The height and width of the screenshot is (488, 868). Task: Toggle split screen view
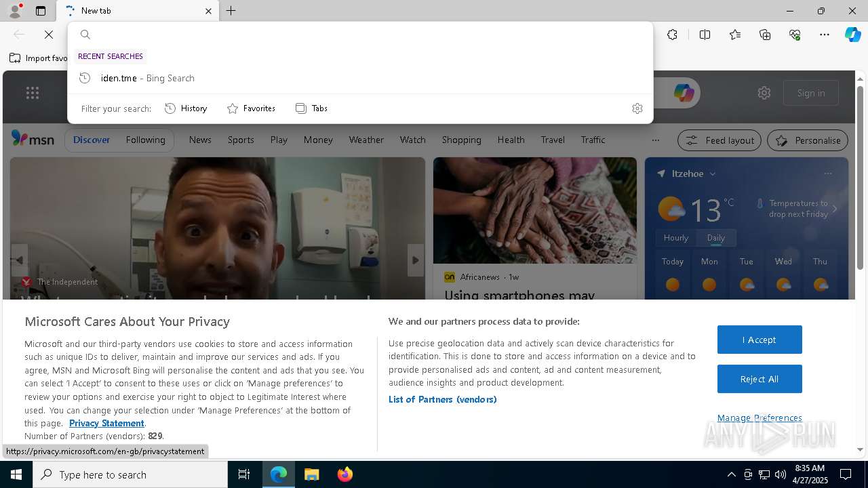[705, 35]
